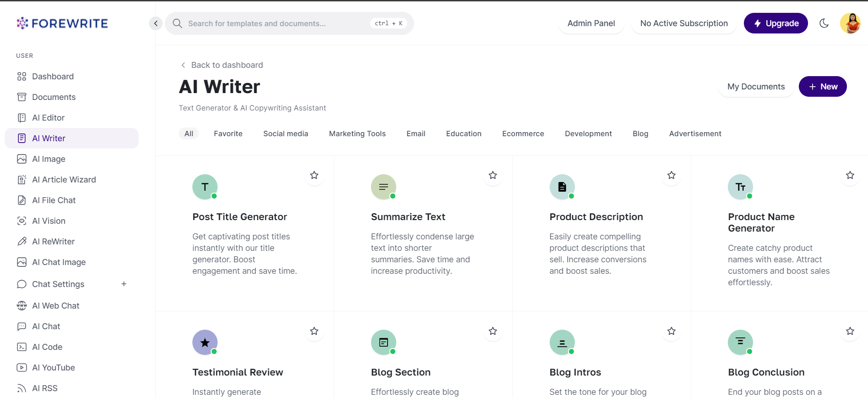This screenshot has height=398, width=868.
Task: Open Blog Conclusion title
Action: 766,372
